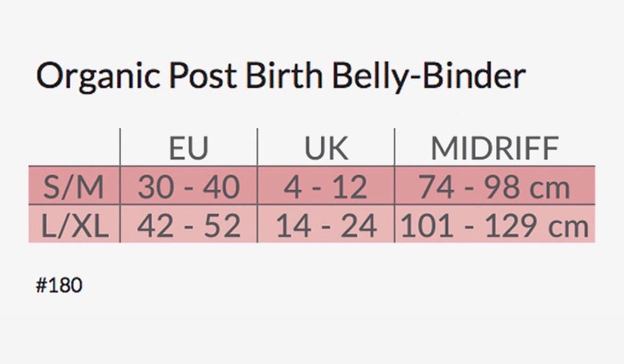Select the UK column header
The image size is (624, 364).
[x=326, y=148]
